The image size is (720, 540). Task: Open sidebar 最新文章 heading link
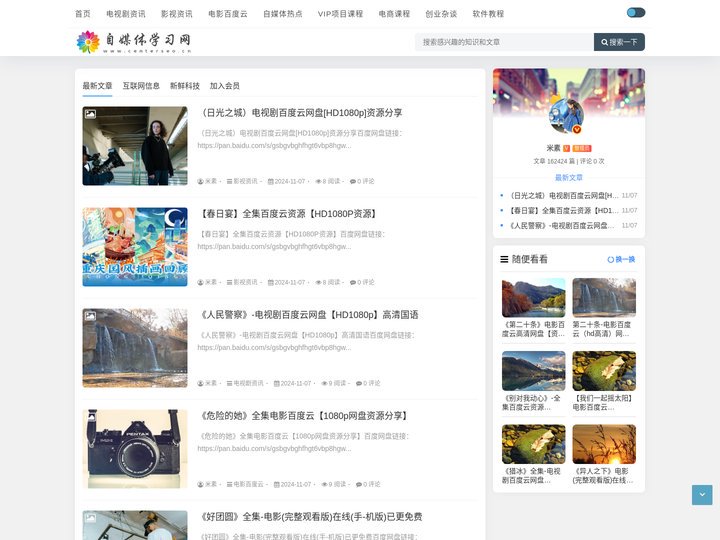(568, 178)
